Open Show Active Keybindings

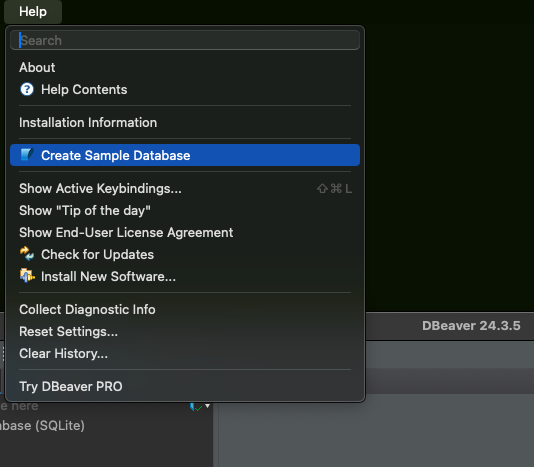[x=185, y=188]
